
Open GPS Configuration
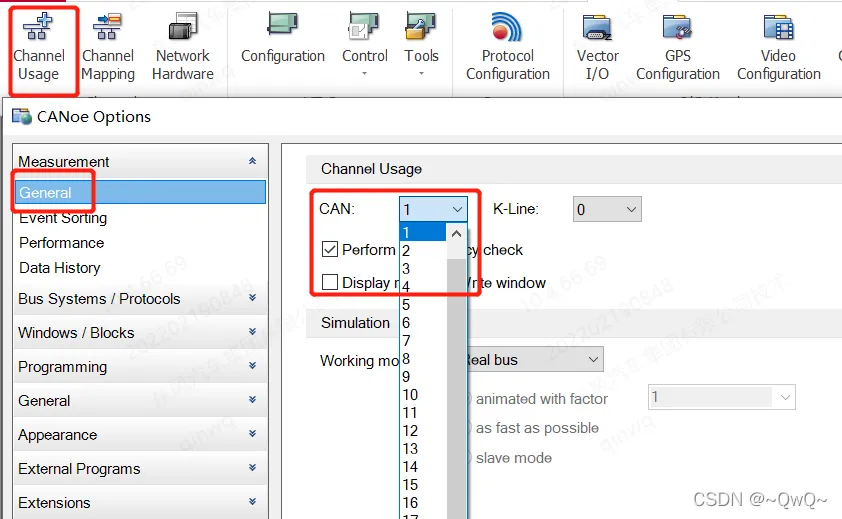677,47
